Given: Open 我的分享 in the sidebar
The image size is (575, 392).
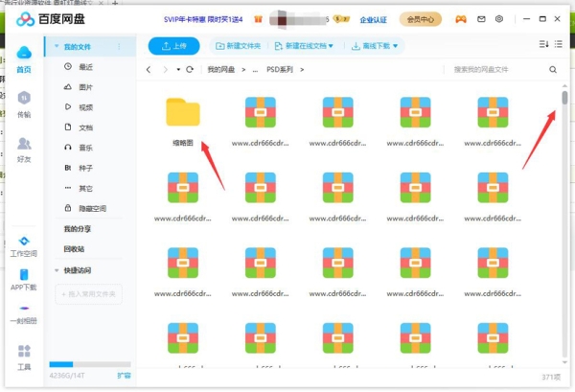Looking at the screenshot, I should (78, 229).
